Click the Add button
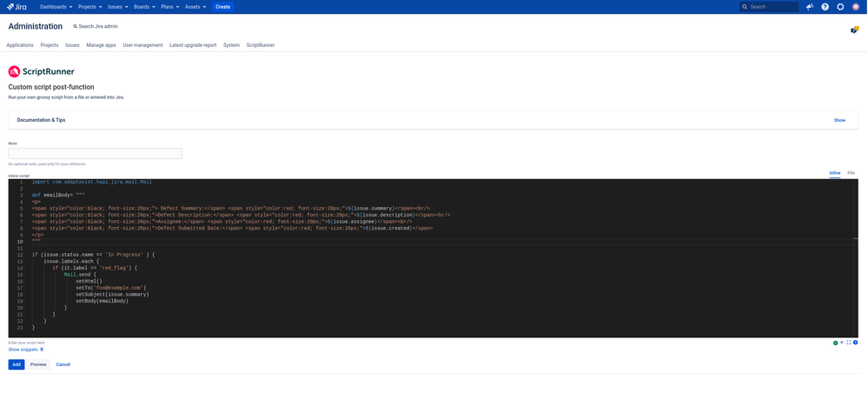Viewport: 868px width, 393px height. (17, 364)
